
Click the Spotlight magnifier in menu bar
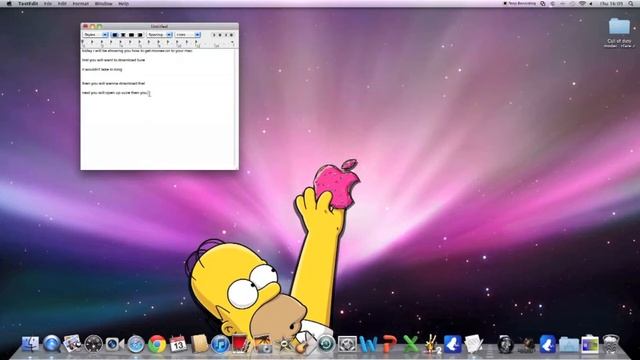pos(631,4)
